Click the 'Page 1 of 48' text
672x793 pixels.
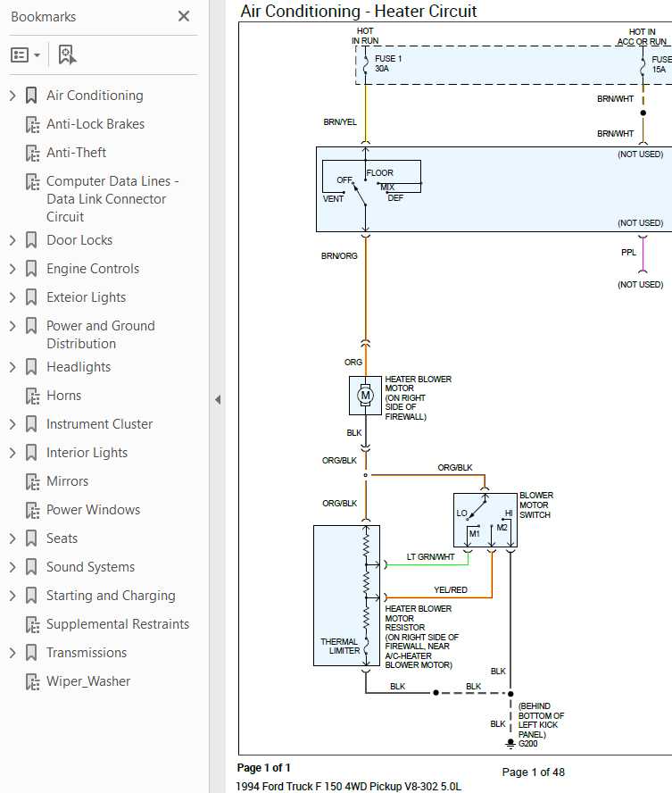point(533,772)
